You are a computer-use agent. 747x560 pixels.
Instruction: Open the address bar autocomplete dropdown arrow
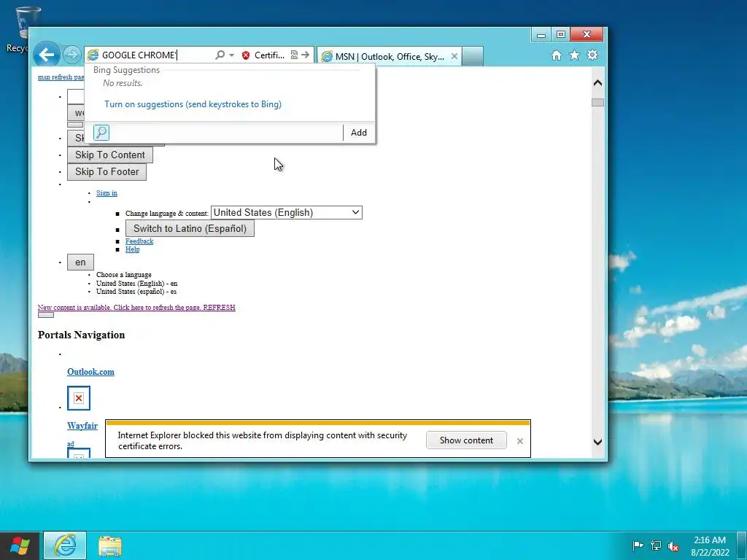[231, 55]
